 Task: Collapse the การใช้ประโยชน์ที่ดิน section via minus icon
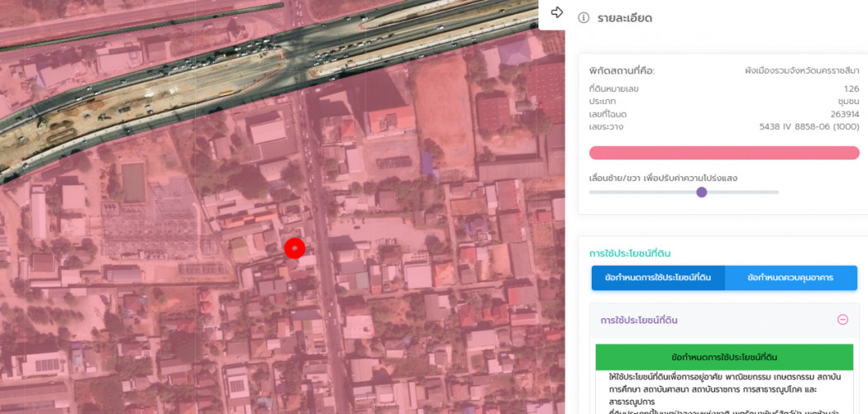point(842,320)
